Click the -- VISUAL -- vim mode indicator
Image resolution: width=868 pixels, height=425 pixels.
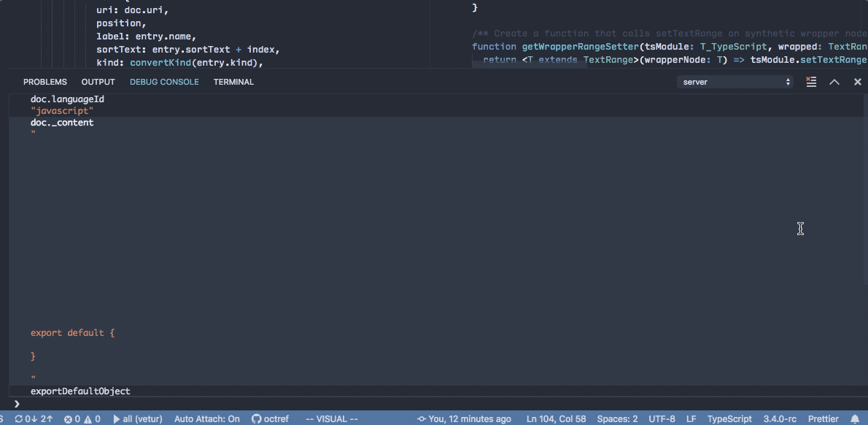[332, 419]
